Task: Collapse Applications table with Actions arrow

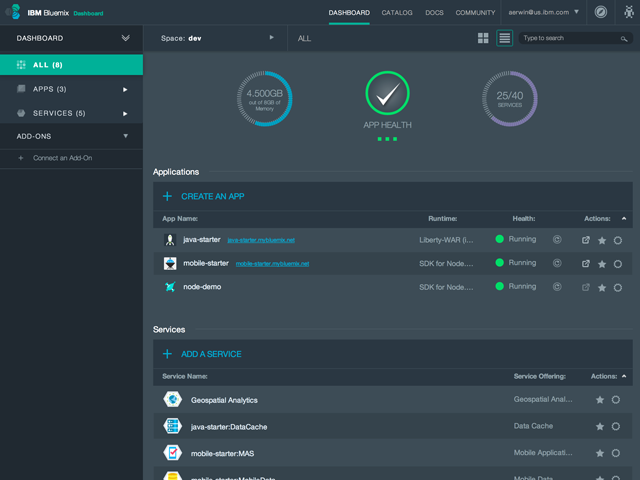Action: pyautogui.click(x=624, y=219)
